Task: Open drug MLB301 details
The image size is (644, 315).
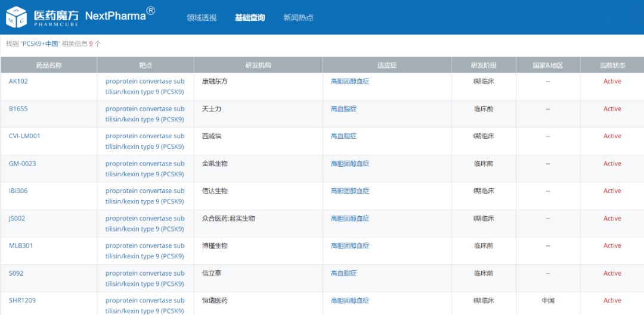Action: [21, 245]
